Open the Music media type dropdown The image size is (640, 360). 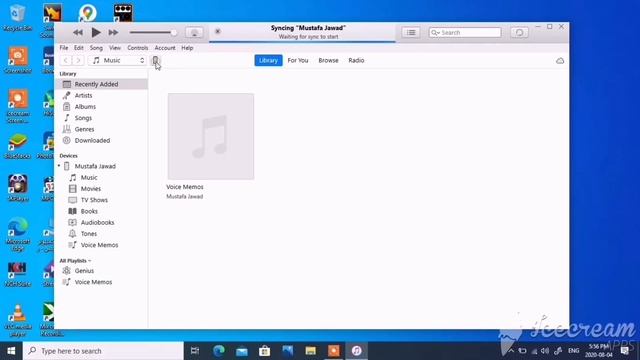tap(118, 60)
